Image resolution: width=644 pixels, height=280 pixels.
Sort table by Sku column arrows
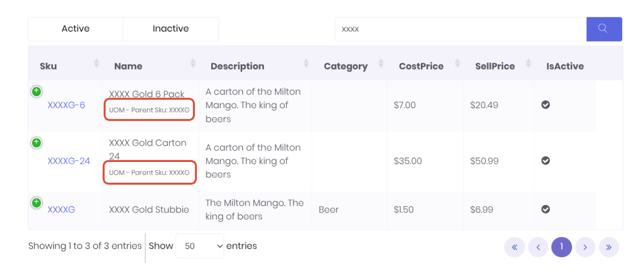(x=97, y=63)
